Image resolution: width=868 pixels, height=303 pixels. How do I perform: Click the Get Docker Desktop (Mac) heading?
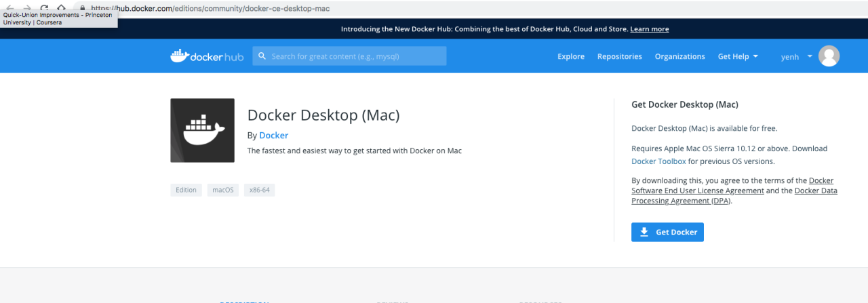pos(684,104)
